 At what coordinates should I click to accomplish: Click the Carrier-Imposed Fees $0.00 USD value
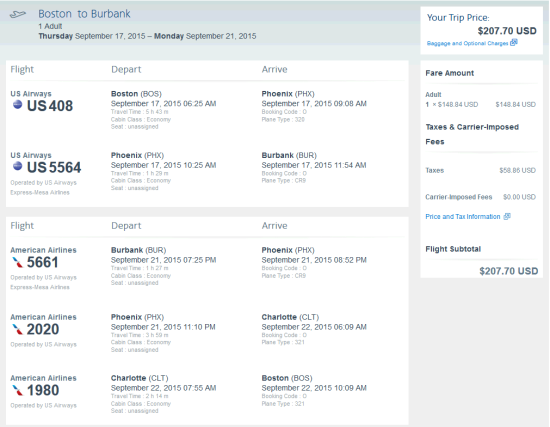519,197
